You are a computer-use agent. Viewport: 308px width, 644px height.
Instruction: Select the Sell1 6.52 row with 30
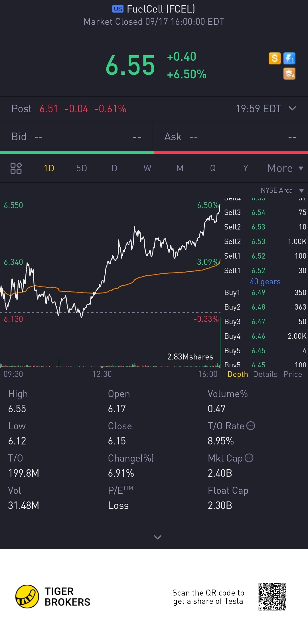pyautogui.click(x=265, y=271)
